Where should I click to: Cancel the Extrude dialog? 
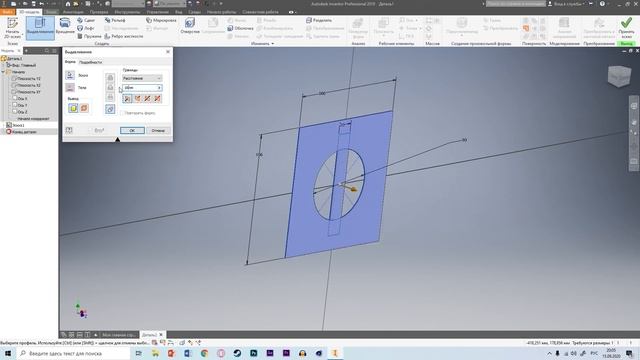point(158,131)
